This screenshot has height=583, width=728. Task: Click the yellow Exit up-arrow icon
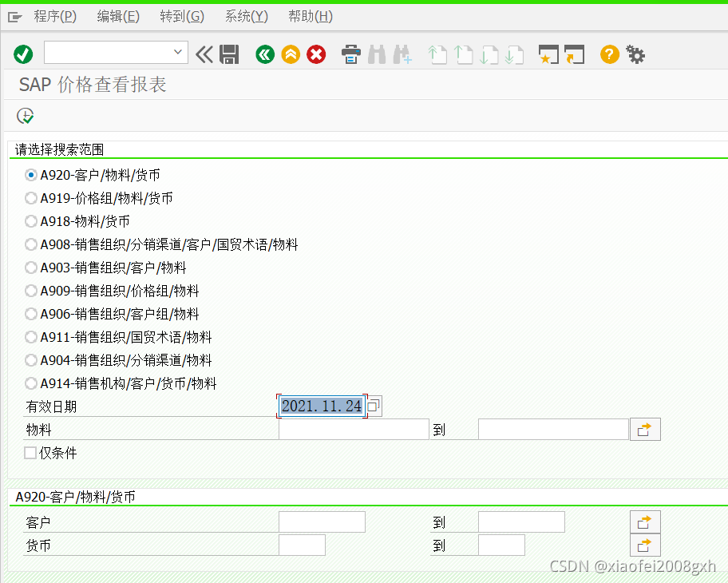click(290, 54)
